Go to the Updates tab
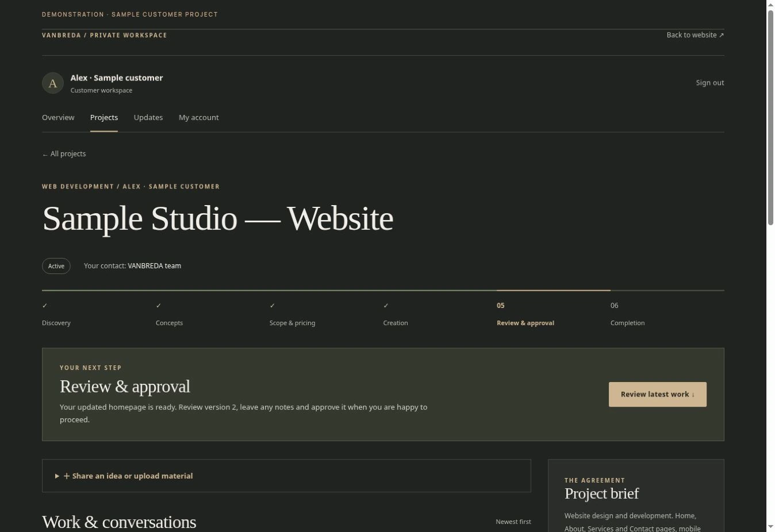Screen dimensions: 775x532 [148, 117]
